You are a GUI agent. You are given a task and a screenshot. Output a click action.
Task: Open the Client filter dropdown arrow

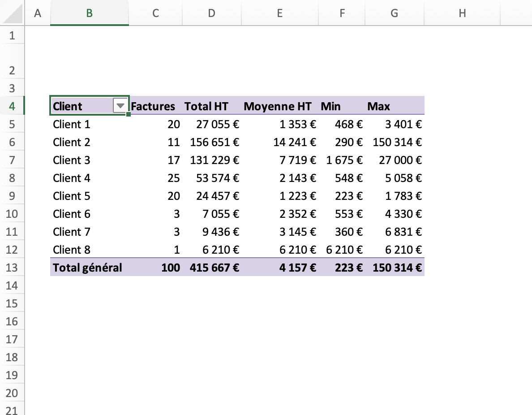120,106
